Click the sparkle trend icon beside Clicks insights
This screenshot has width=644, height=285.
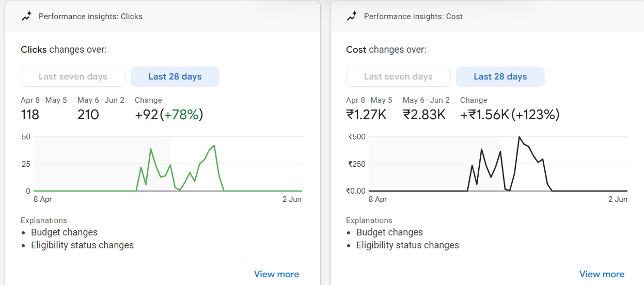[26, 17]
